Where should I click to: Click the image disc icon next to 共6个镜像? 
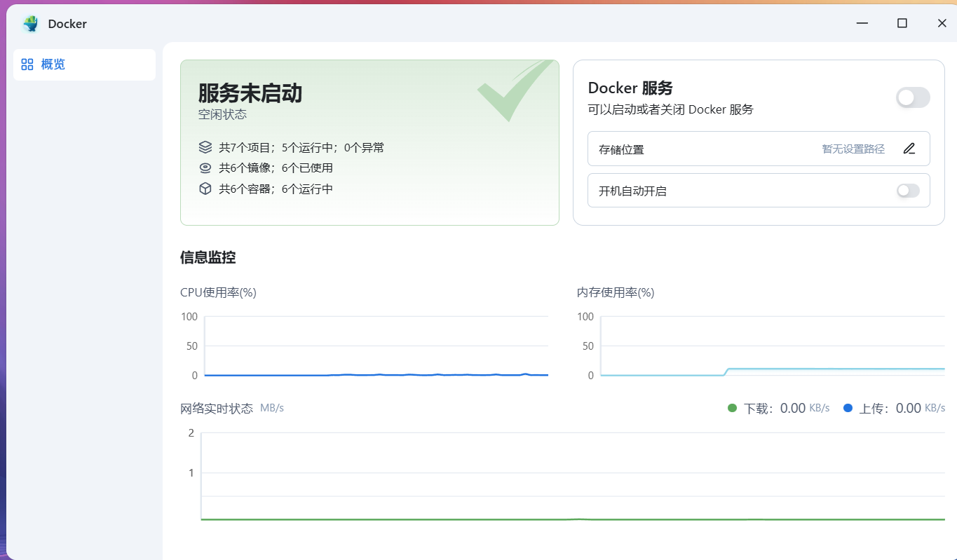click(x=205, y=168)
